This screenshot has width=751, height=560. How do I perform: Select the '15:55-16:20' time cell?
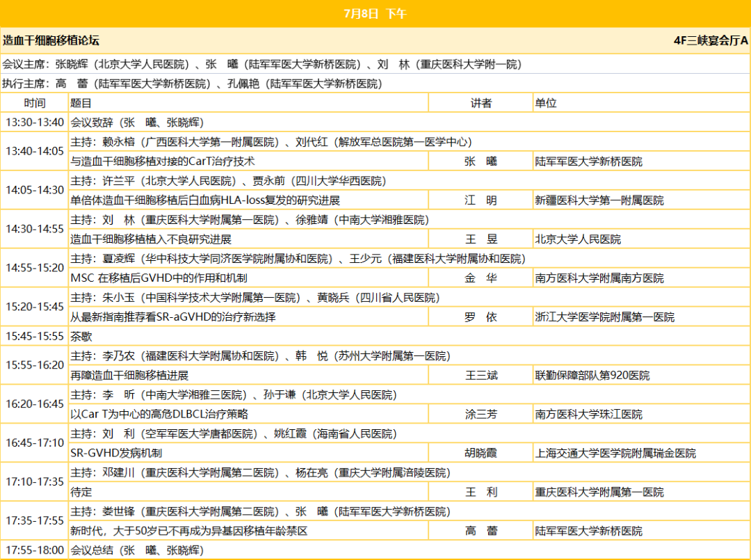click(x=35, y=365)
